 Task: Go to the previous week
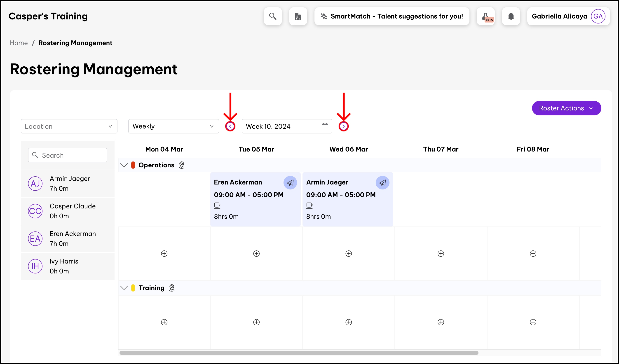coord(230,126)
